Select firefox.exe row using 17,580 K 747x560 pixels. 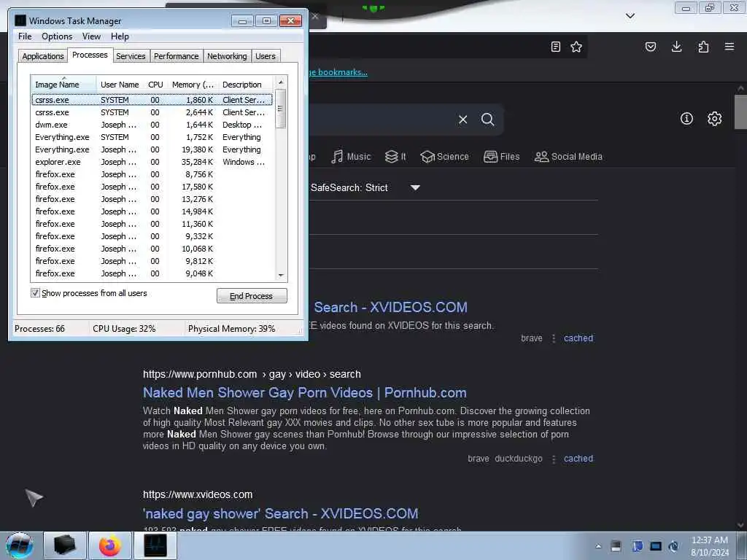(x=152, y=187)
